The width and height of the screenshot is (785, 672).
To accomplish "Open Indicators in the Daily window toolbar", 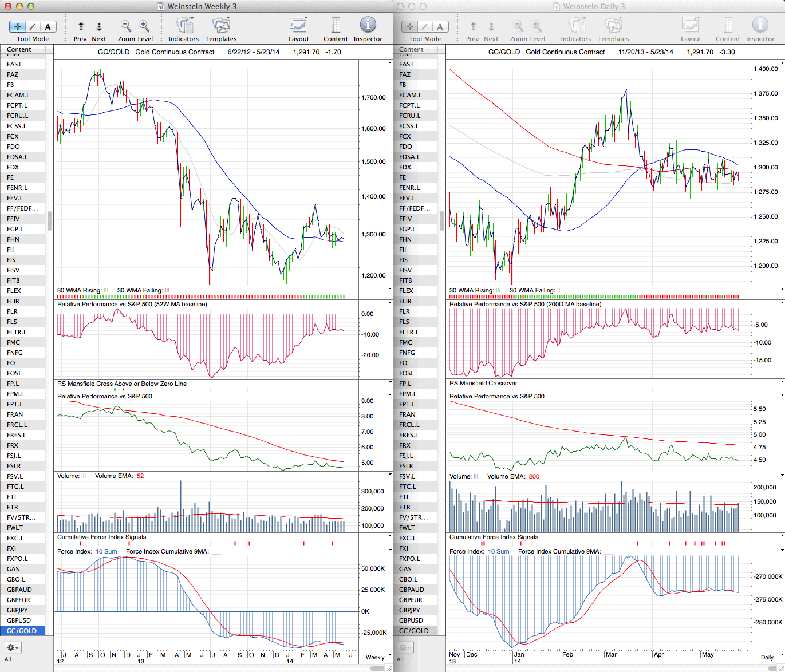I will coord(575,26).
